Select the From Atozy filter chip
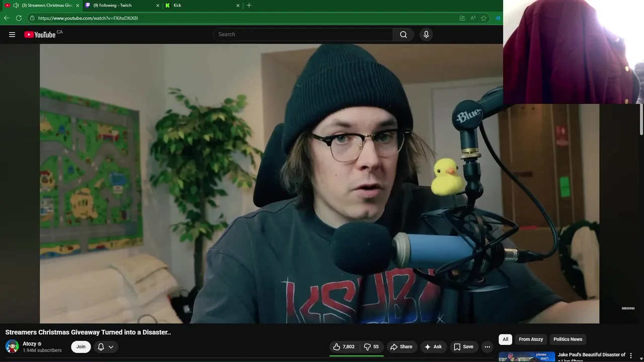 (x=531, y=339)
